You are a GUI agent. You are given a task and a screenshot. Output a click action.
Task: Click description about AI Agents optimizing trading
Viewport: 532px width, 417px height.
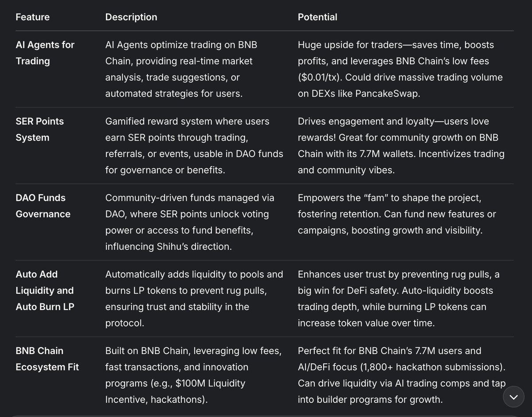coord(181,69)
